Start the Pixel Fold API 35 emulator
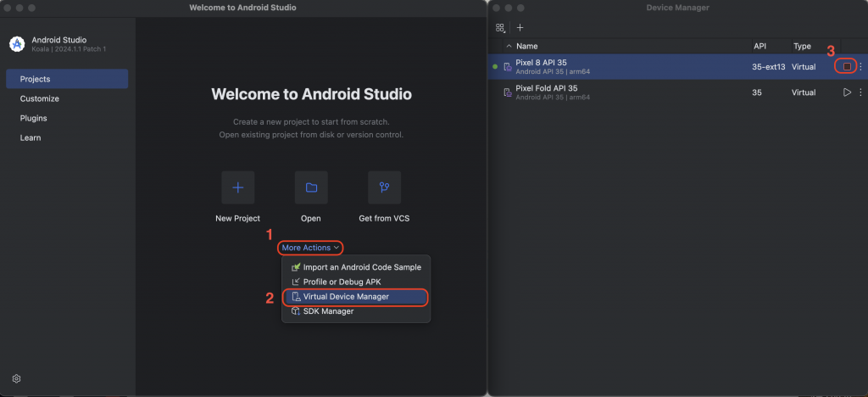Image resolution: width=868 pixels, height=397 pixels. pyautogui.click(x=847, y=92)
